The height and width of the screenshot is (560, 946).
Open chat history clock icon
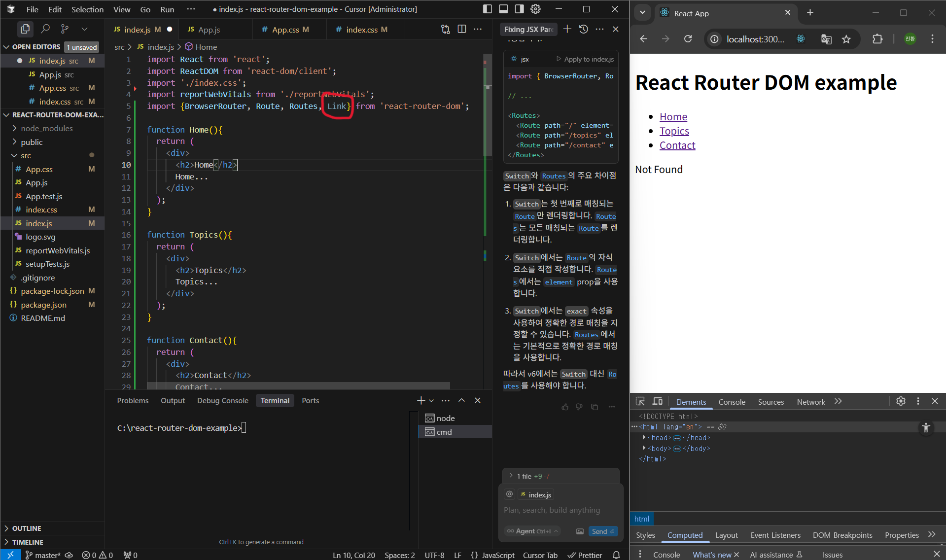click(x=583, y=29)
